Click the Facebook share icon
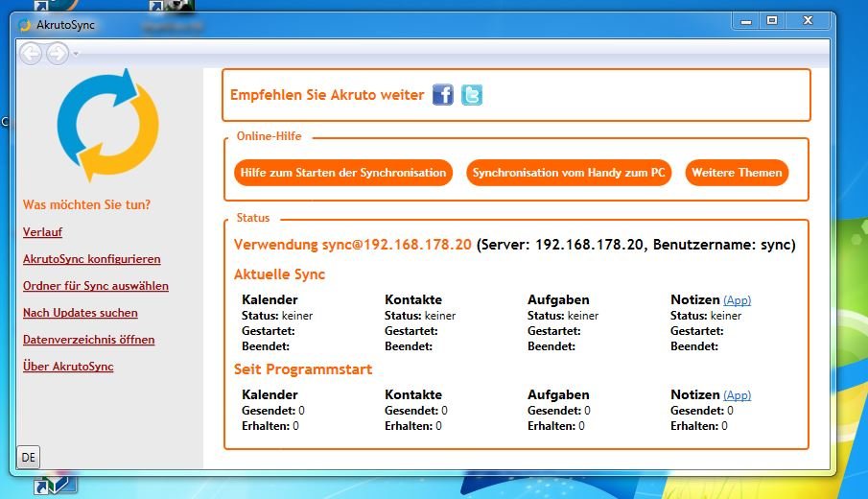This screenshot has width=868, height=499. point(442,95)
